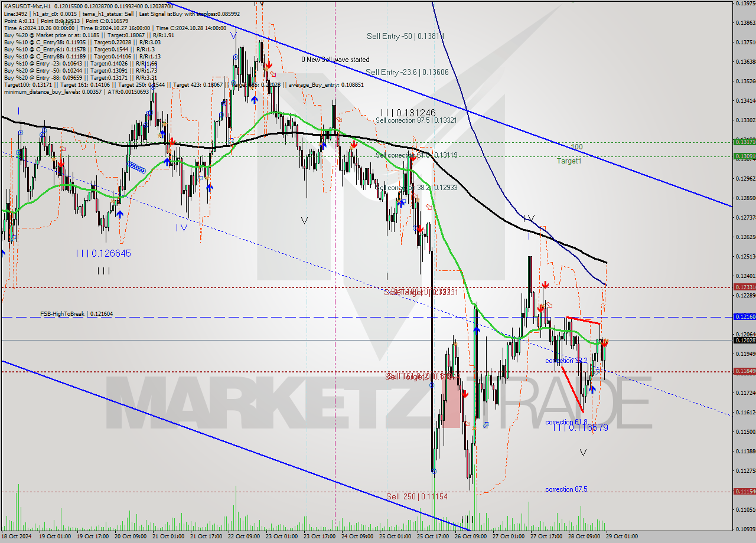Image resolution: width=756 pixels, height=543 pixels.
Task: Select the 0.12850 price axis value
Action: tap(745, 198)
